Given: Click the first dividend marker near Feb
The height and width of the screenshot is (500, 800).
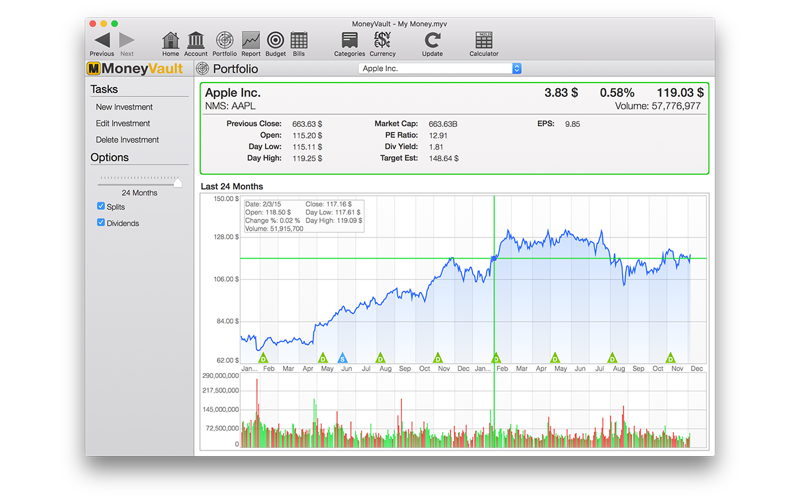Looking at the screenshot, I should 263,358.
